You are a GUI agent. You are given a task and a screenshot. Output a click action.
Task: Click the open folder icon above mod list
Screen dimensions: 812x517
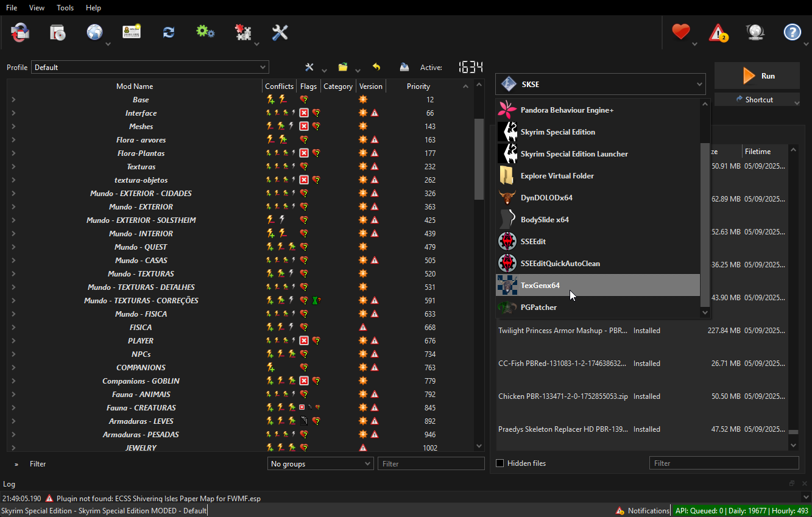click(x=343, y=67)
